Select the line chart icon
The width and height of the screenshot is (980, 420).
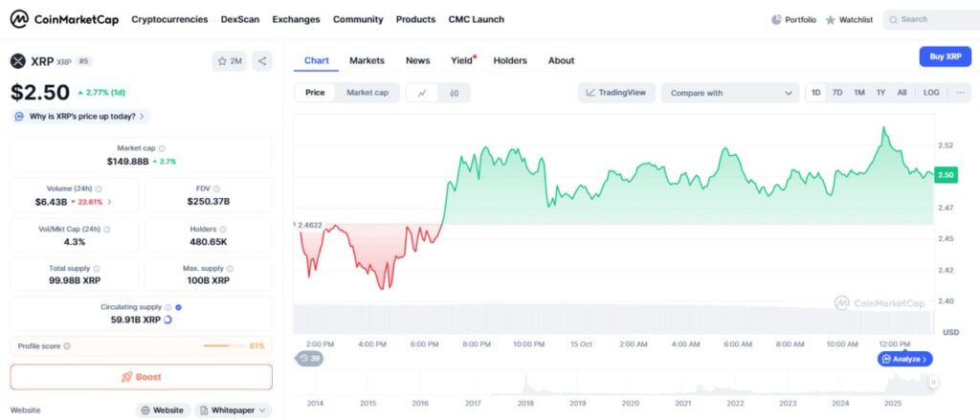pos(422,93)
